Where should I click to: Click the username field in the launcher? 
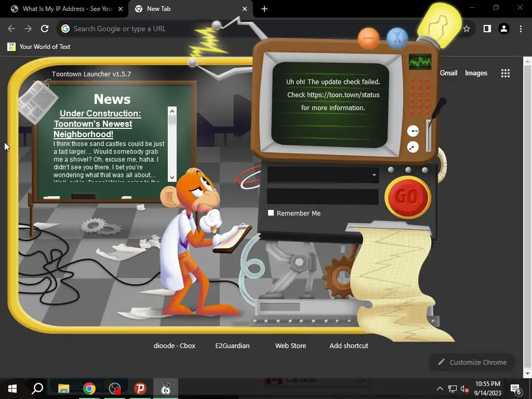(323, 175)
